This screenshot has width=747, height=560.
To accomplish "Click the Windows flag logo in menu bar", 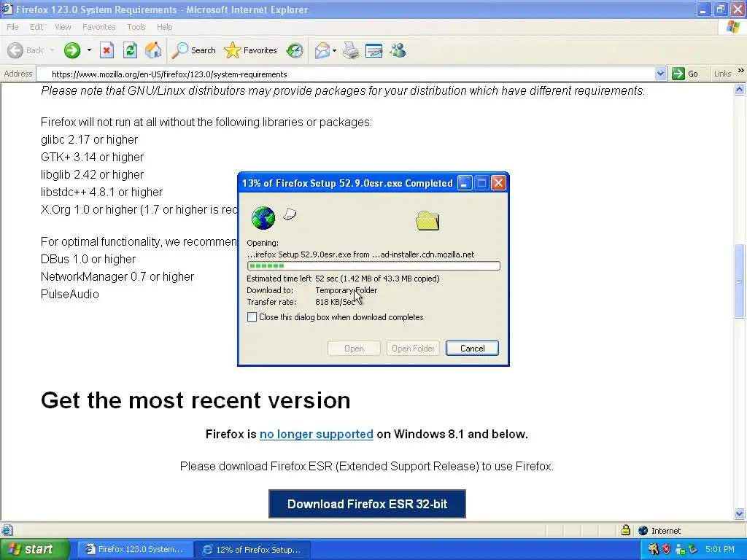I will click(734, 27).
